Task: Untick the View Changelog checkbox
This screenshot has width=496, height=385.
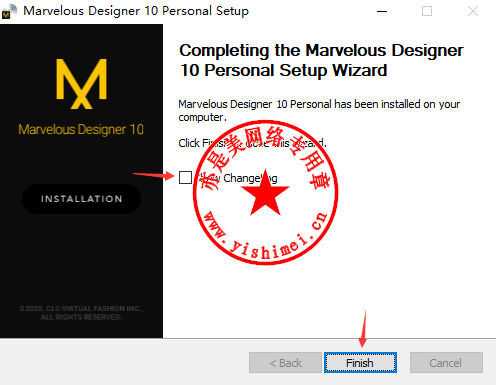Action: (x=185, y=177)
